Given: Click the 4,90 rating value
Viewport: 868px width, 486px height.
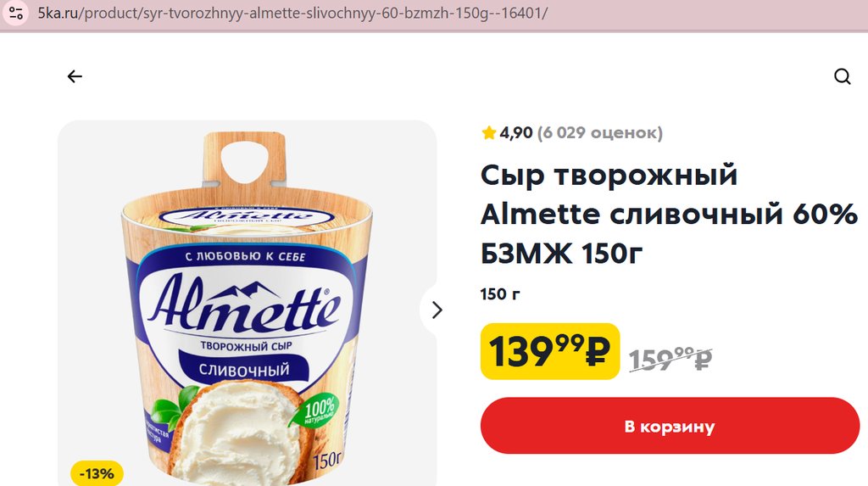Looking at the screenshot, I should tap(515, 133).
